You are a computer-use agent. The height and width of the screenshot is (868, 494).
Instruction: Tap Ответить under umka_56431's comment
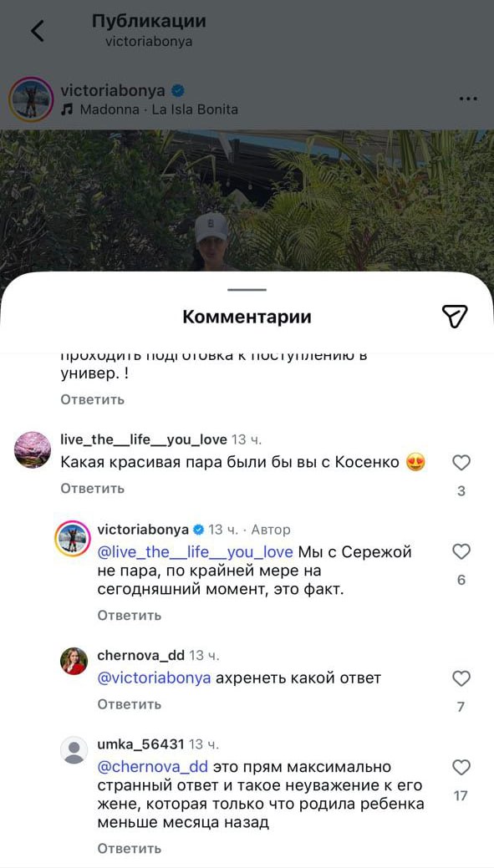pos(130,848)
